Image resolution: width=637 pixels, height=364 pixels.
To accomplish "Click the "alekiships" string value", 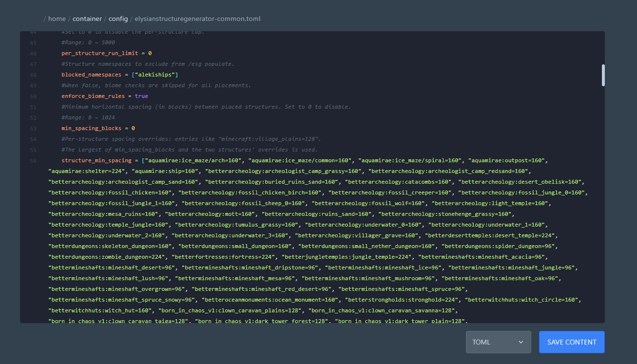I will click(x=156, y=75).
